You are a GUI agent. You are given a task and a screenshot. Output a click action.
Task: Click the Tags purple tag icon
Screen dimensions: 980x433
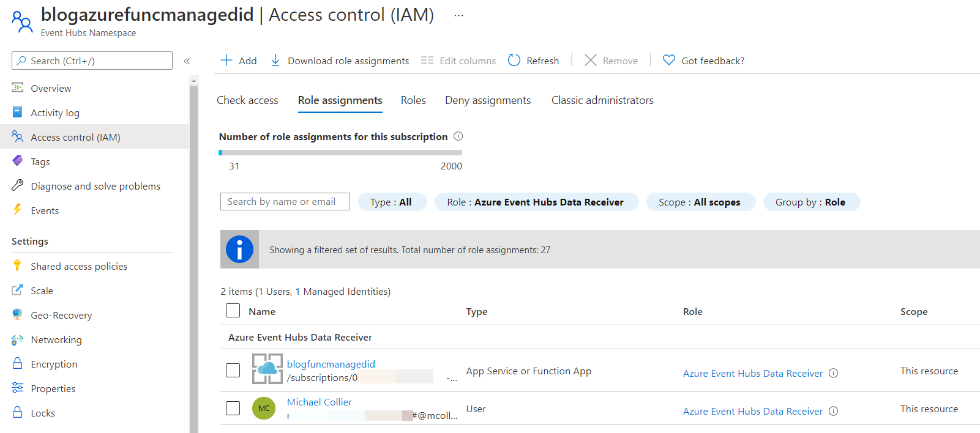click(17, 161)
